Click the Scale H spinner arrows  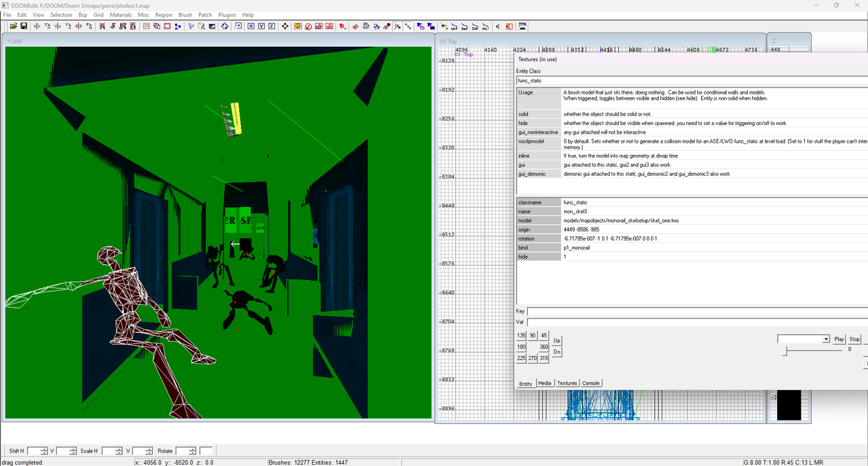117,451
